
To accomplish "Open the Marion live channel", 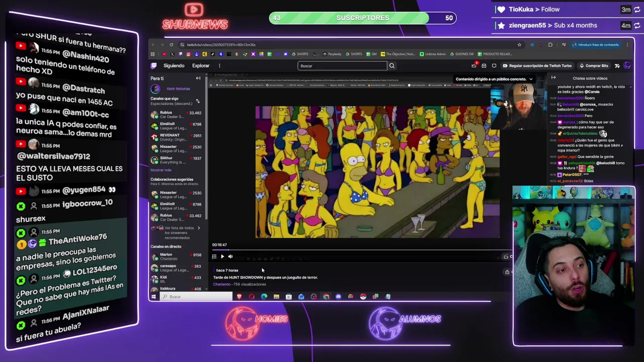I will pos(176,256).
